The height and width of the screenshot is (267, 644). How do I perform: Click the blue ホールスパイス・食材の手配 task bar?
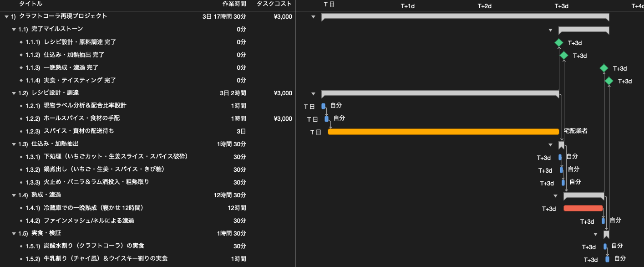click(x=326, y=119)
